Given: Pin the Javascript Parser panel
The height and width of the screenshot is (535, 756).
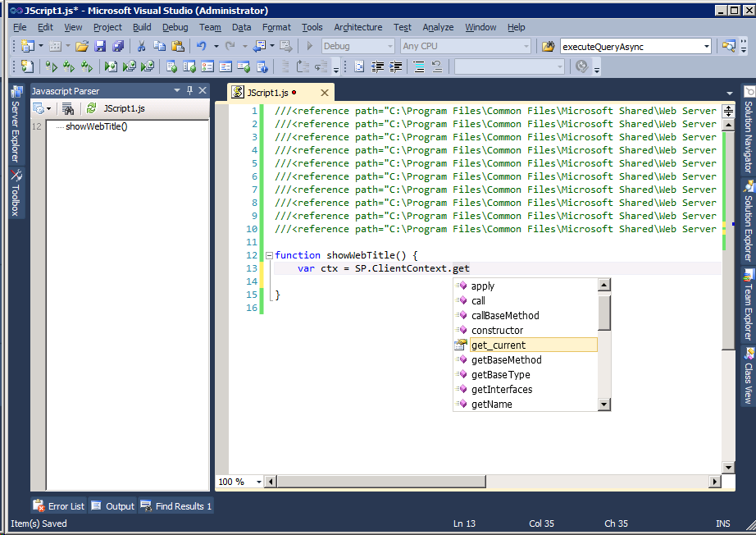Looking at the screenshot, I should point(190,90).
